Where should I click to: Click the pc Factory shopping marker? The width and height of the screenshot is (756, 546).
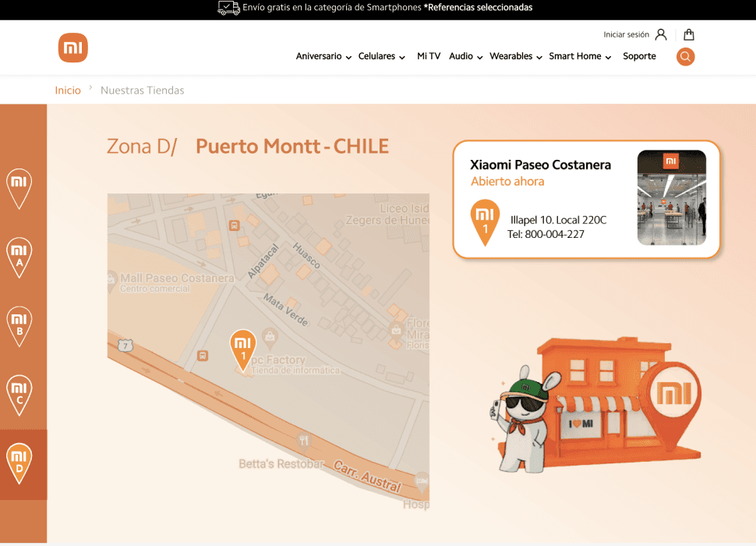270,338
